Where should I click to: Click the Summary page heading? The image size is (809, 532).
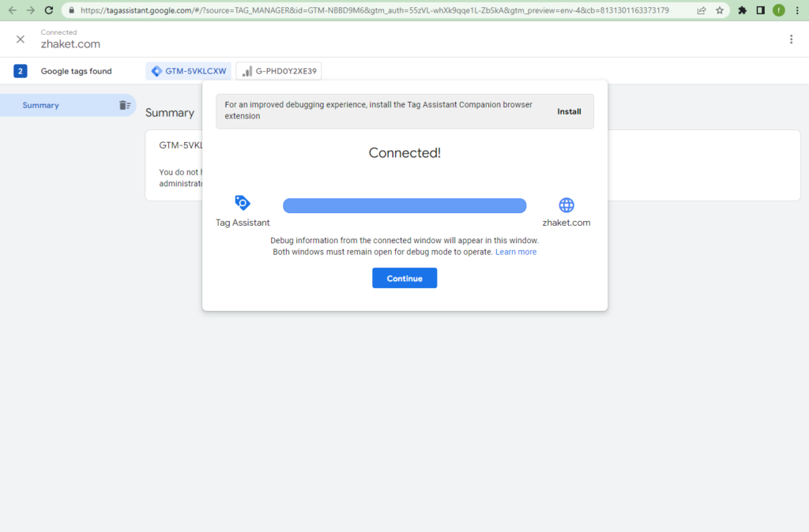point(170,113)
